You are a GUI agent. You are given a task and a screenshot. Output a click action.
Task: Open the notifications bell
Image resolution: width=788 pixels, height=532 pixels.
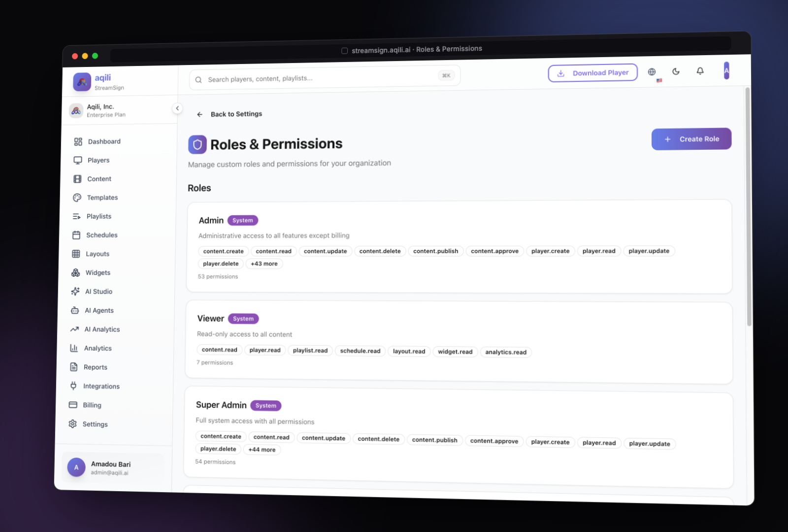click(x=700, y=71)
